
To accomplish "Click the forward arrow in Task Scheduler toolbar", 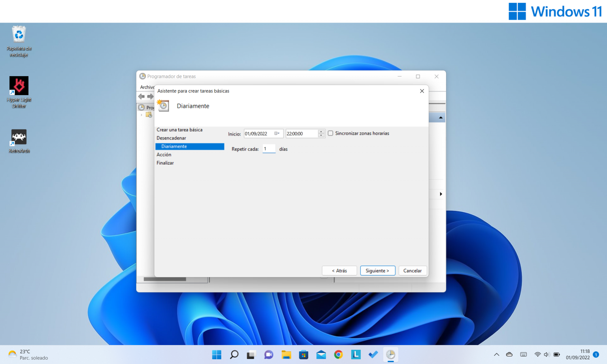I will point(151,96).
